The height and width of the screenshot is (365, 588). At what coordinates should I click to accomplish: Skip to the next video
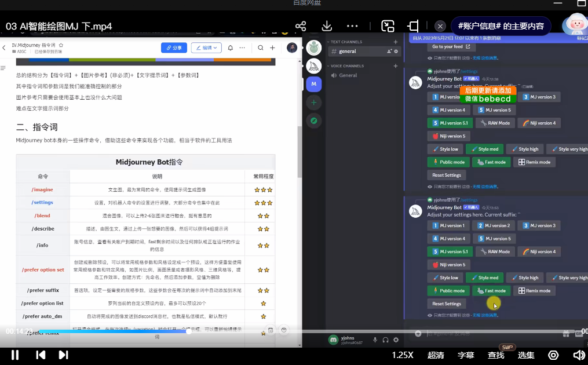(x=63, y=355)
